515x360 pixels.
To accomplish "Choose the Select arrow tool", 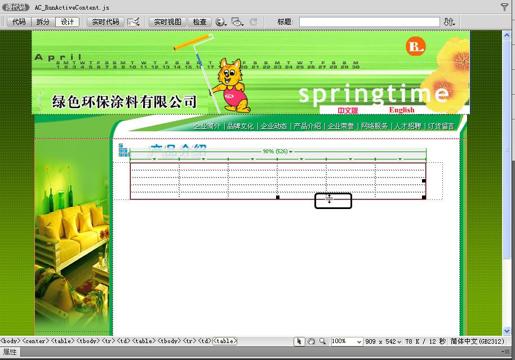I will 299,341.
